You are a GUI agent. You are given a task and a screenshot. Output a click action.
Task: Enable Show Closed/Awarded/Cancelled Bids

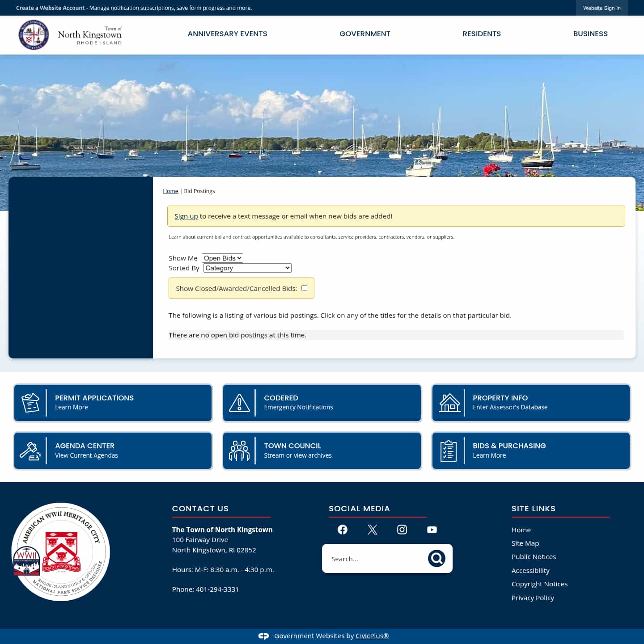coord(304,288)
